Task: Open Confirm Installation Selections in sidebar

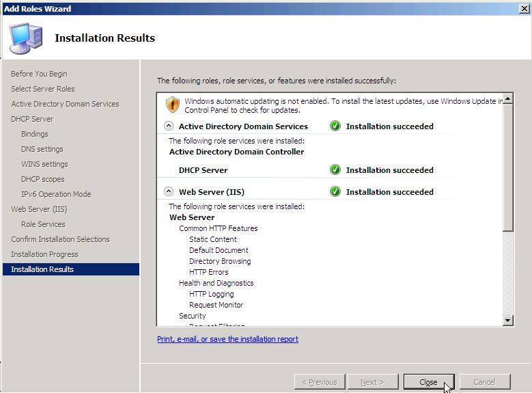Action: [60, 239]
